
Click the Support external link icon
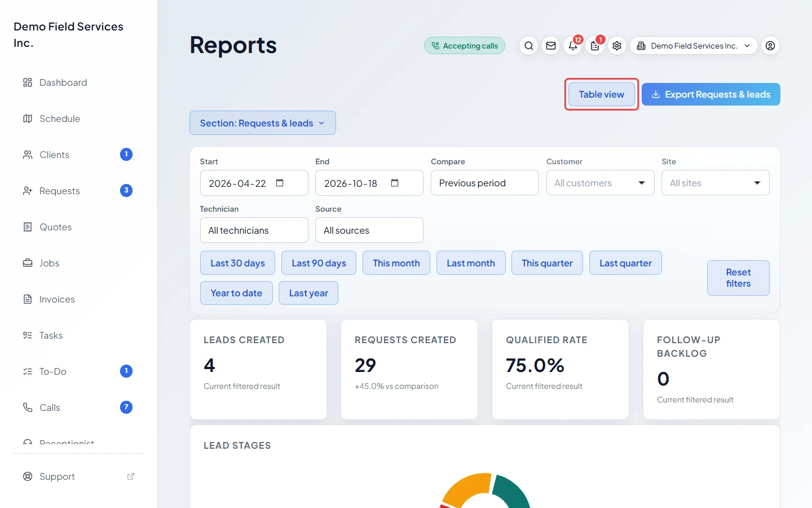coord(131,476)
